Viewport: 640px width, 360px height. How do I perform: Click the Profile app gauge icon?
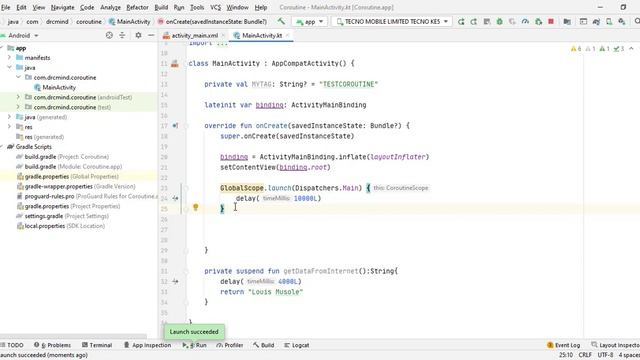click(525, 22)
